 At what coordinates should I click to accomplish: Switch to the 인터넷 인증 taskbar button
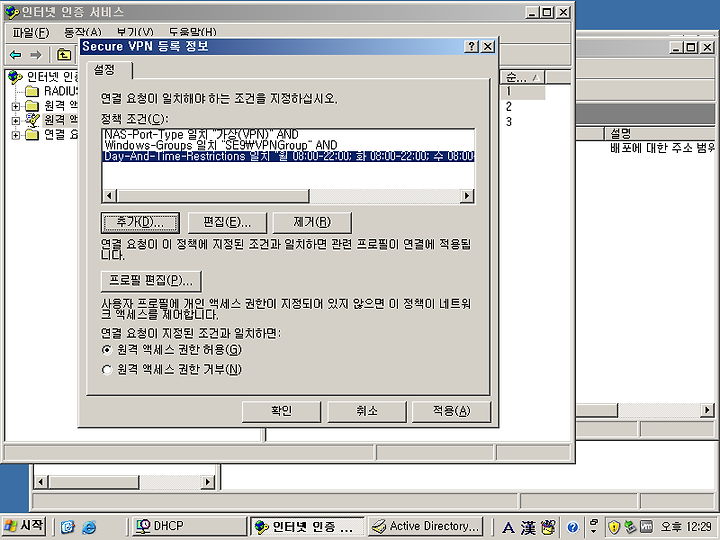307,526
